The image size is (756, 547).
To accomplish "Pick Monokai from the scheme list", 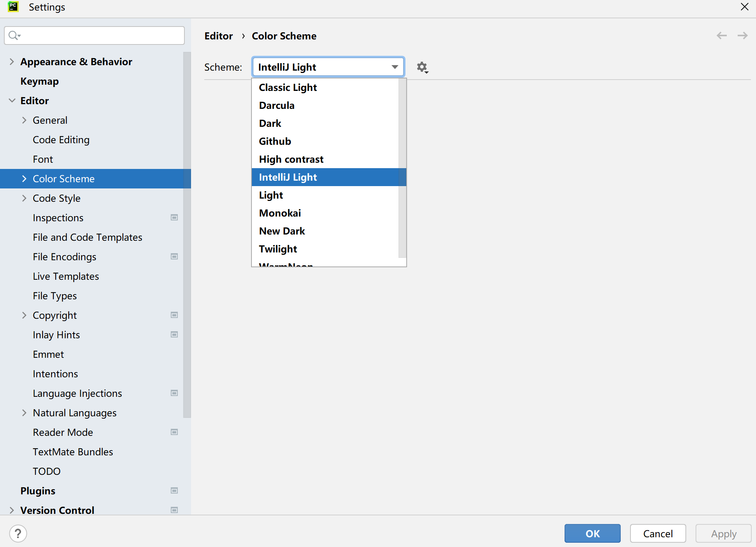I will [325, 213].
